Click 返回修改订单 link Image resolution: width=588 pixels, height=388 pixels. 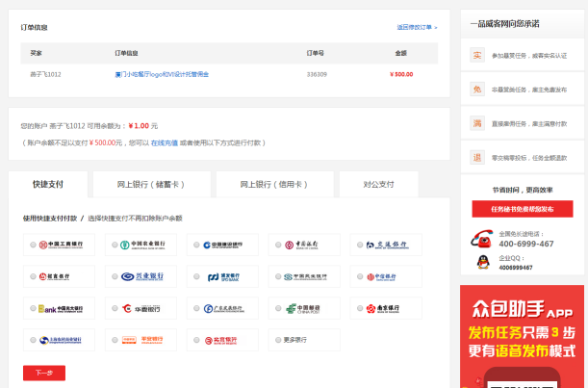[416, 27]
